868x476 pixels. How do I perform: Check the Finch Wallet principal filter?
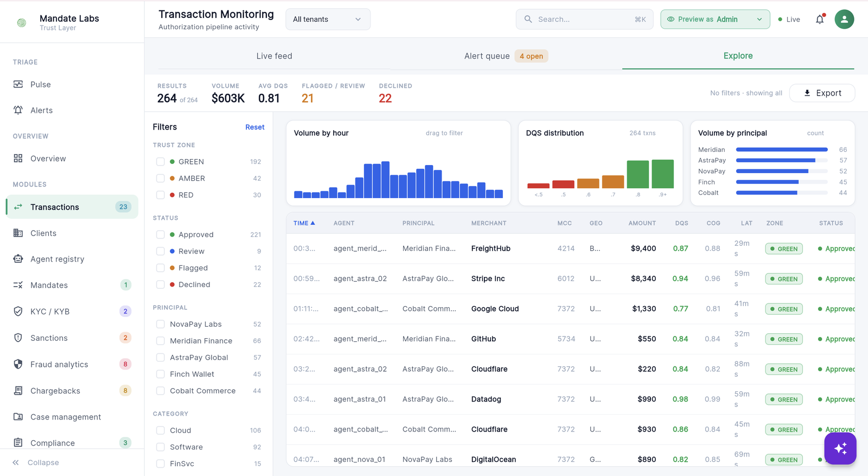[x=160, y=374]
